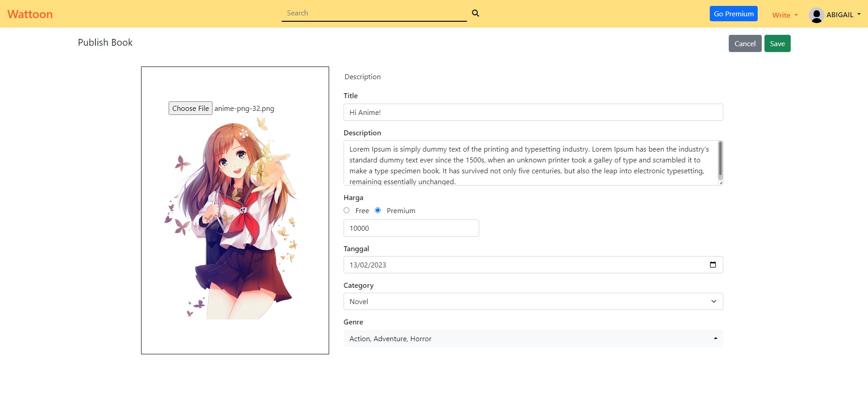Click the anime cover image preview

[x=231, y=218]
